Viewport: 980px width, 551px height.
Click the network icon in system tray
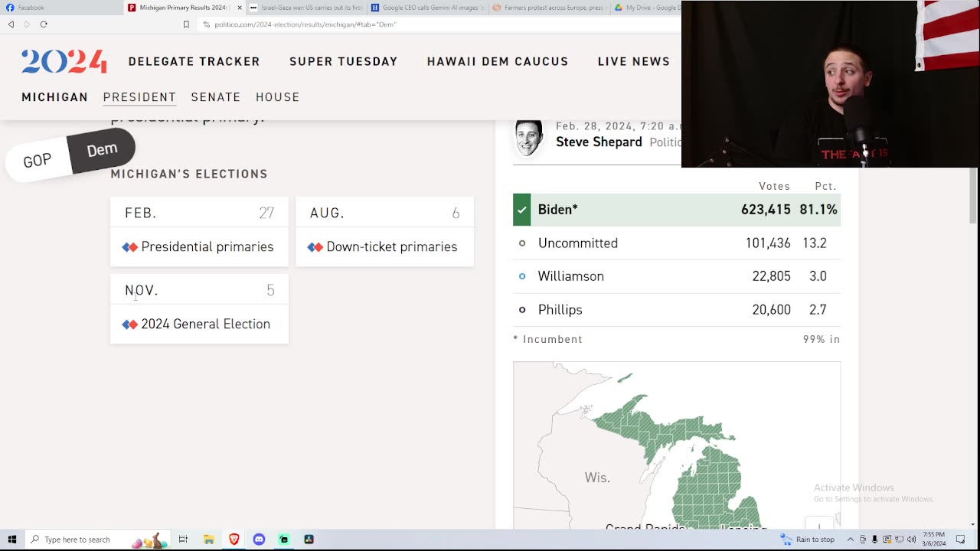(899, 540)
